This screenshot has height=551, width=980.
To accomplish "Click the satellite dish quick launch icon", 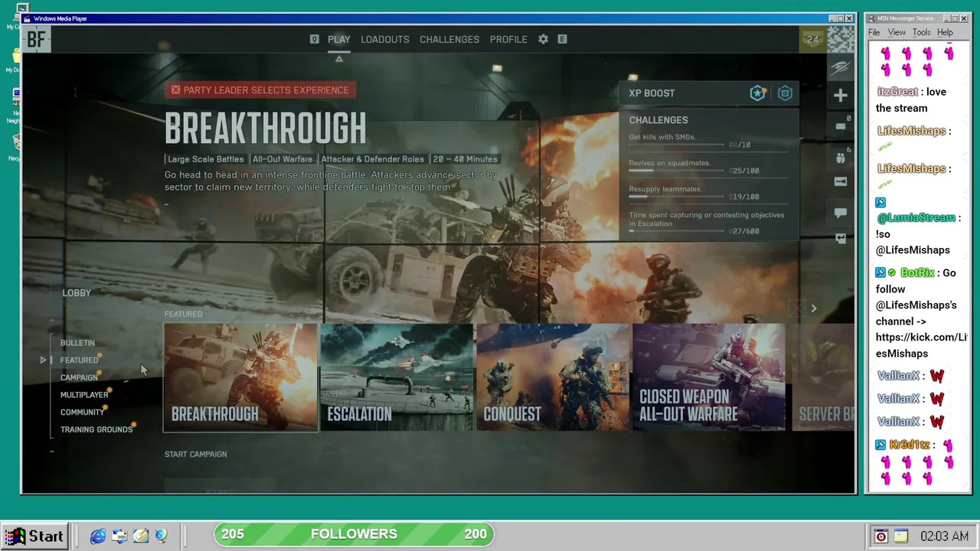I will [161, 536].
